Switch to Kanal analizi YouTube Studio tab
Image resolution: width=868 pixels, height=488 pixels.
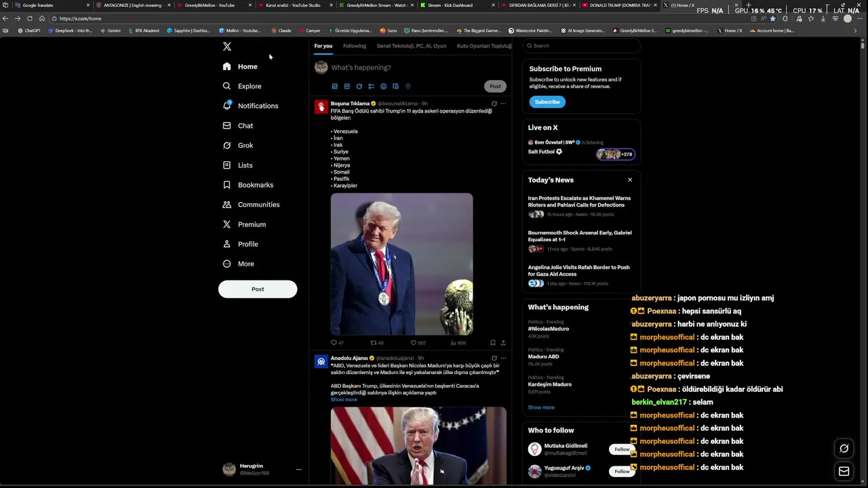[x=293, y=5]
